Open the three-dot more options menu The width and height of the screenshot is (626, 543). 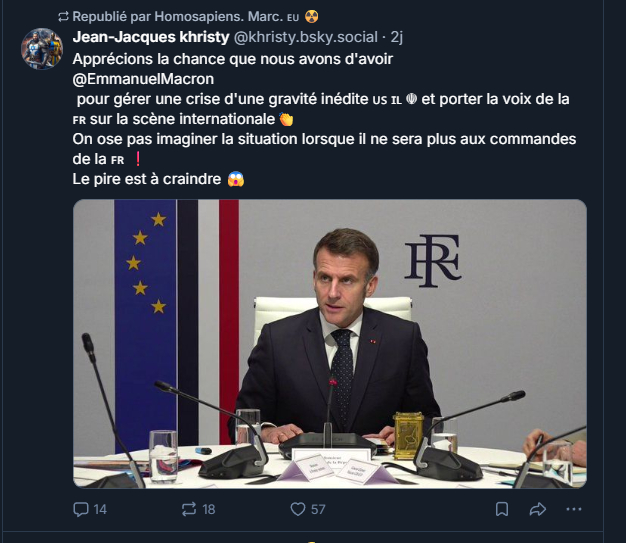pyautogui.click(x=572, y=509)
